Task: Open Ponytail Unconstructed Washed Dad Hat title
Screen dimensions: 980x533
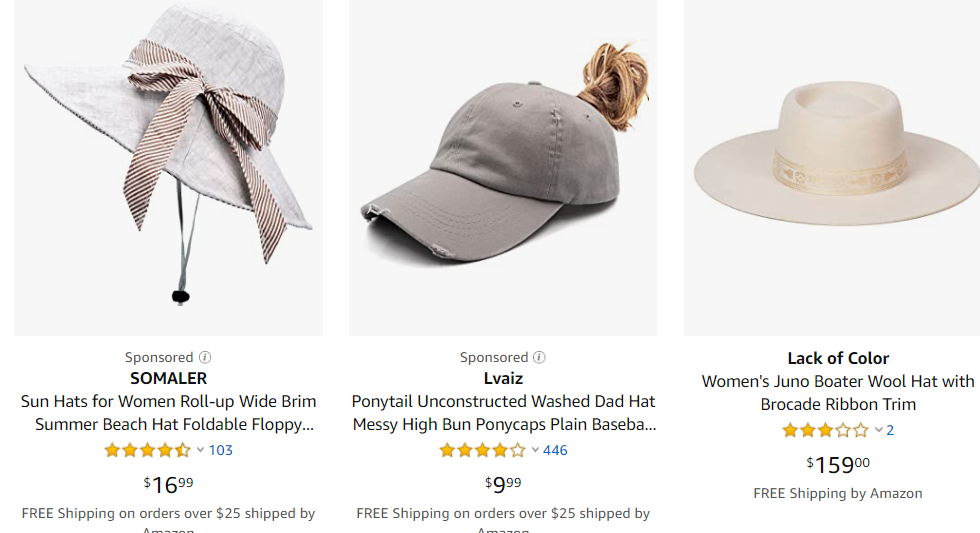Action: [503, 413]
